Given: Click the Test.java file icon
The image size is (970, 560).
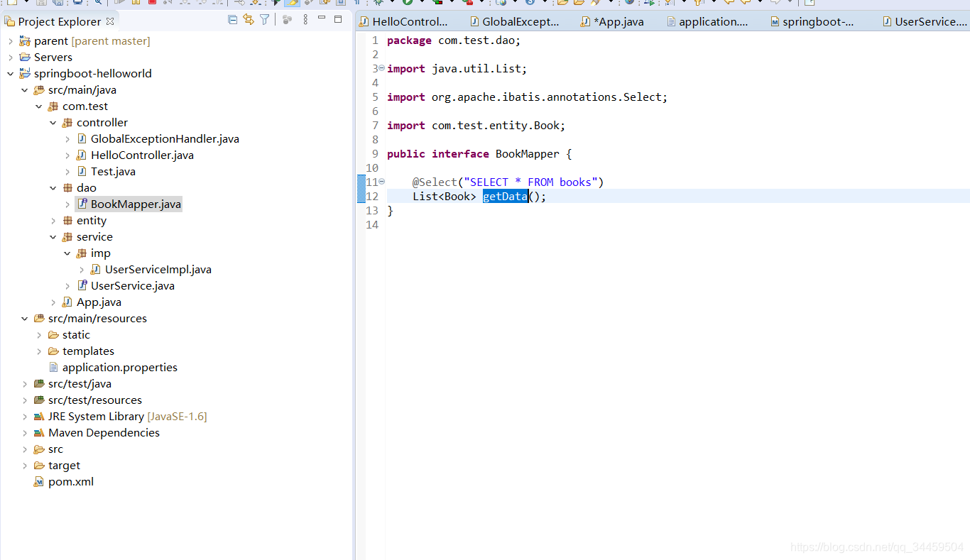Looking at the screenshot, I should click(82, 172).
